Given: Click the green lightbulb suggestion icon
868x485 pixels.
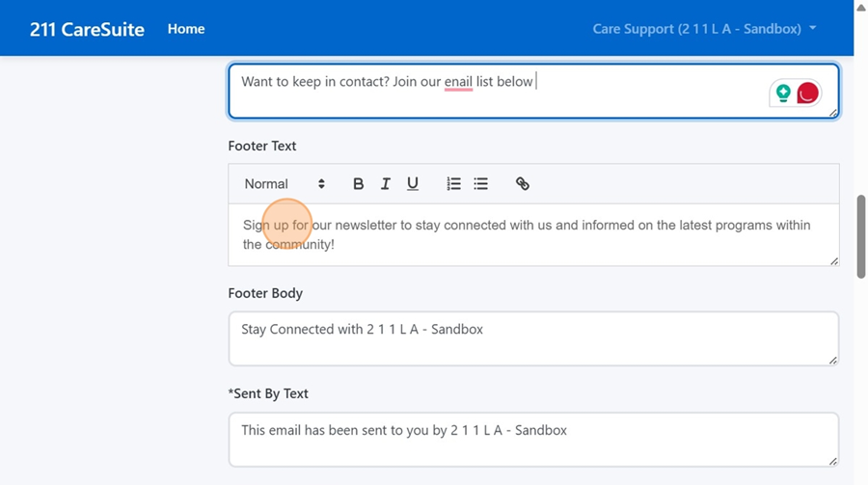Looking at the screenshot, I should coord(783,93).
